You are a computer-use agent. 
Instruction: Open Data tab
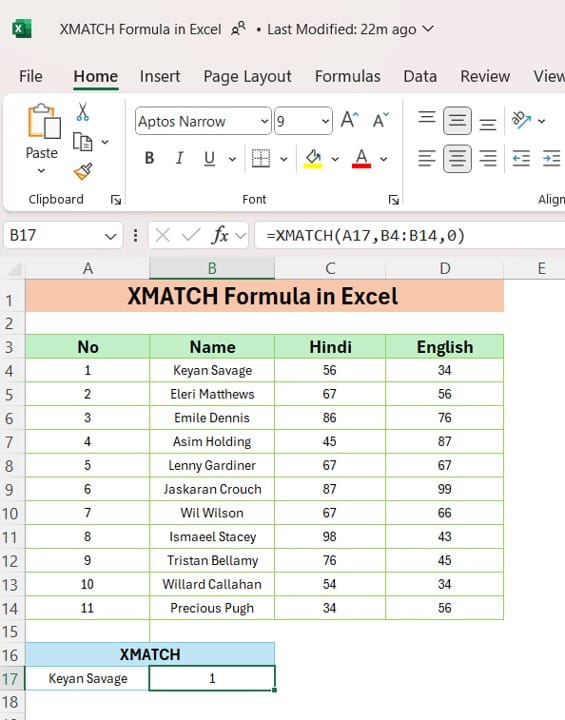coord(420,76)
